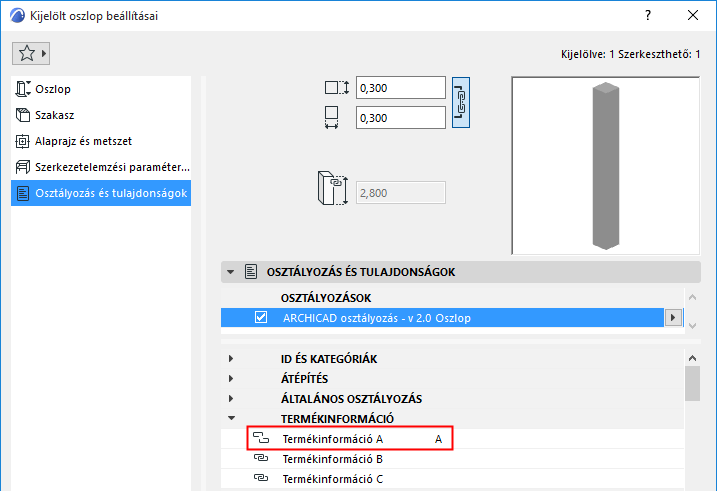Go to Alaprajz és metszet panel

(x=101, y=141)
